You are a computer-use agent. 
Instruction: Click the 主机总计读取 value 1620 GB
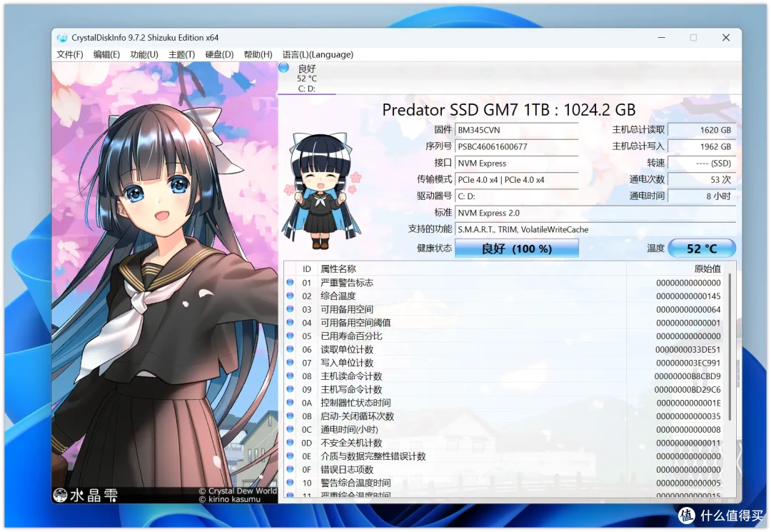702,130
